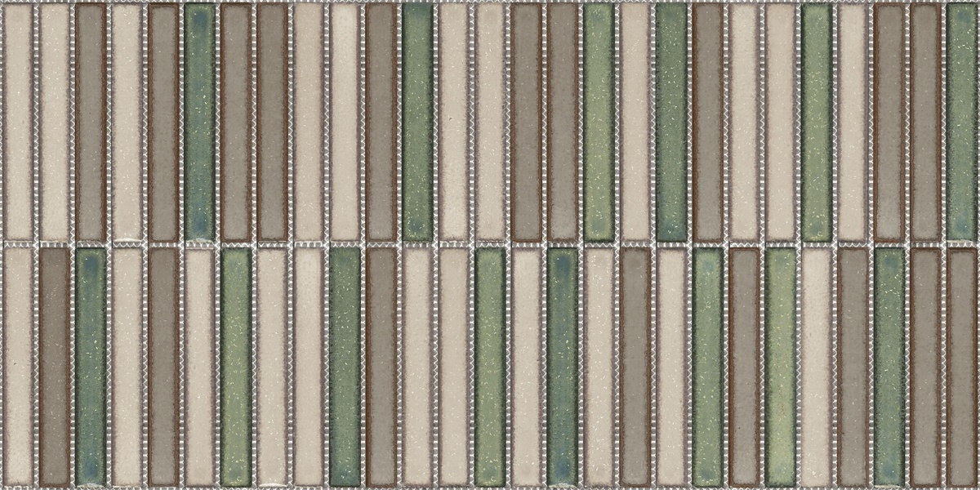Select the first taupe tile in the bottom row
980x490 pixels.
[55, 366]
